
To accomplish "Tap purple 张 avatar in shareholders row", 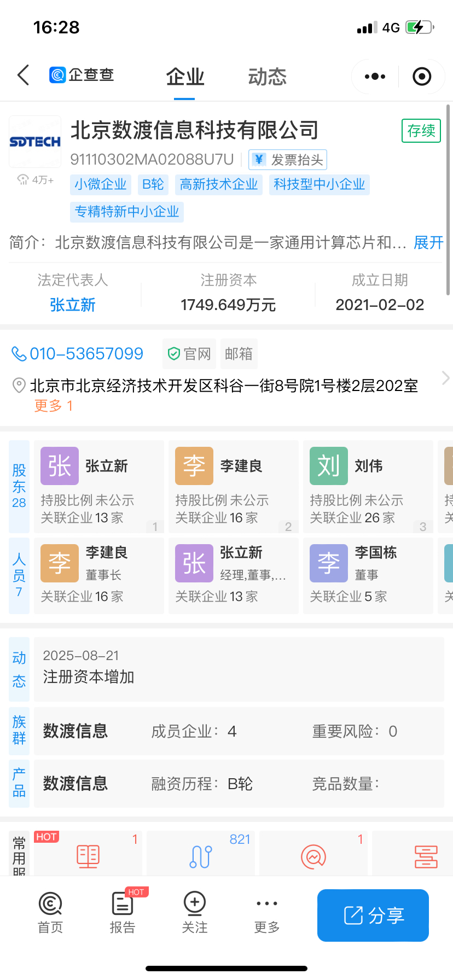I will 60,466.
